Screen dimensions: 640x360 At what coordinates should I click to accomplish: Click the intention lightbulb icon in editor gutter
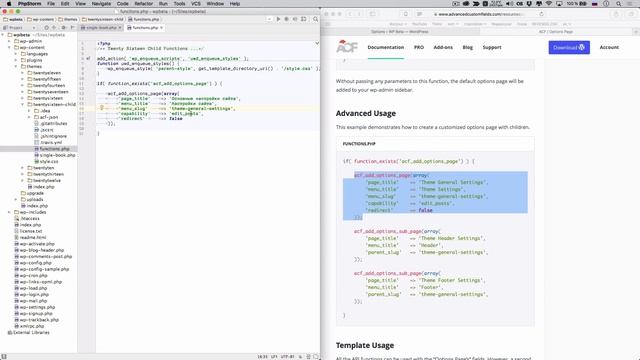pyautogui.click(x=102, y=108)
